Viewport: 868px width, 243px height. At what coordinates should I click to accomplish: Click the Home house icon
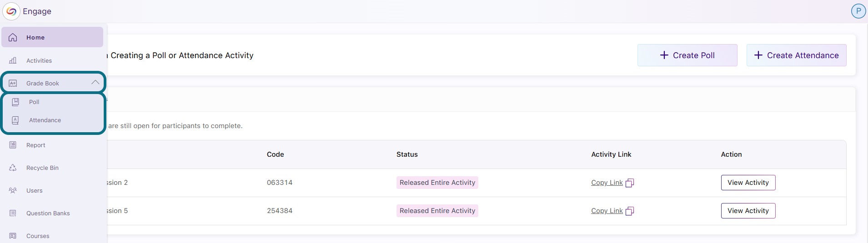point(13,37)
